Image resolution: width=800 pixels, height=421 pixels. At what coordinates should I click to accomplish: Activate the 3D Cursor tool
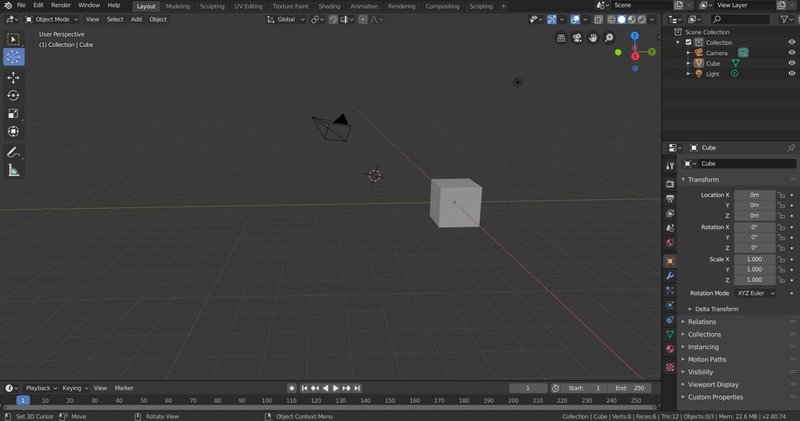click(x=13, y=57)
